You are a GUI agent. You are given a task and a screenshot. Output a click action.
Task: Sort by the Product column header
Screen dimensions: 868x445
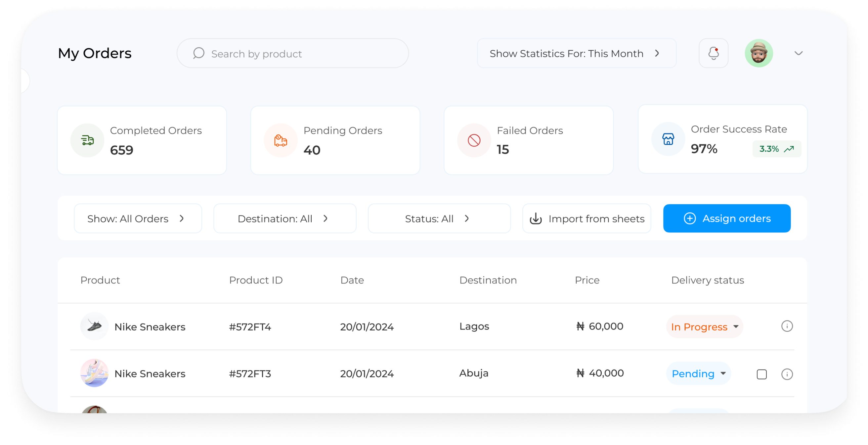pyautogui.click(x=100, y=280)
